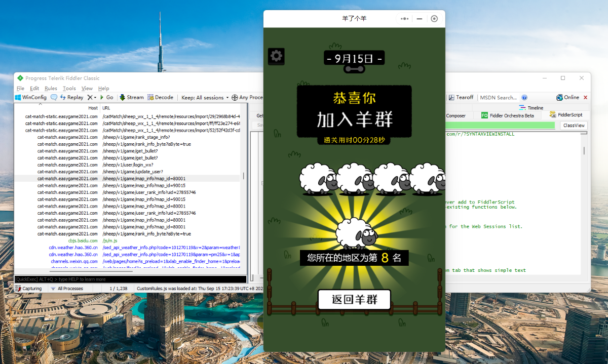Open the Remove (X) dropdown in Fiddler toolbar
The height and width of the screenshot is (364, 608).
tap(91, 97)
